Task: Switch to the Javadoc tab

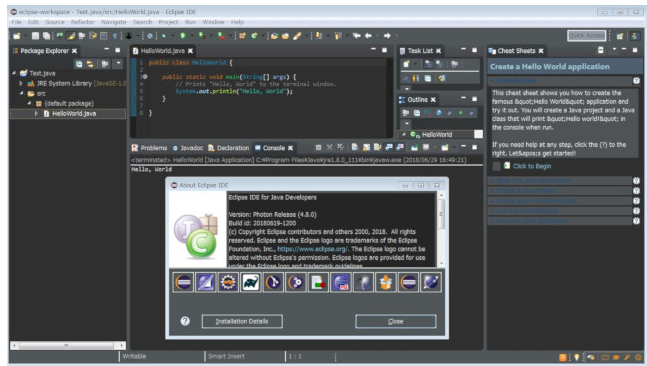Action: (x=188, y=148)
